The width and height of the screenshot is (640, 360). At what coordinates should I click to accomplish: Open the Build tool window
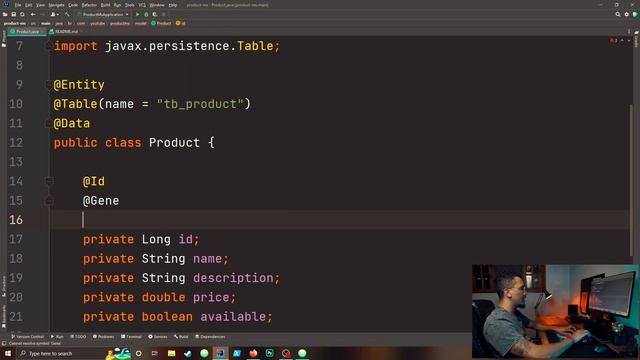181,337
